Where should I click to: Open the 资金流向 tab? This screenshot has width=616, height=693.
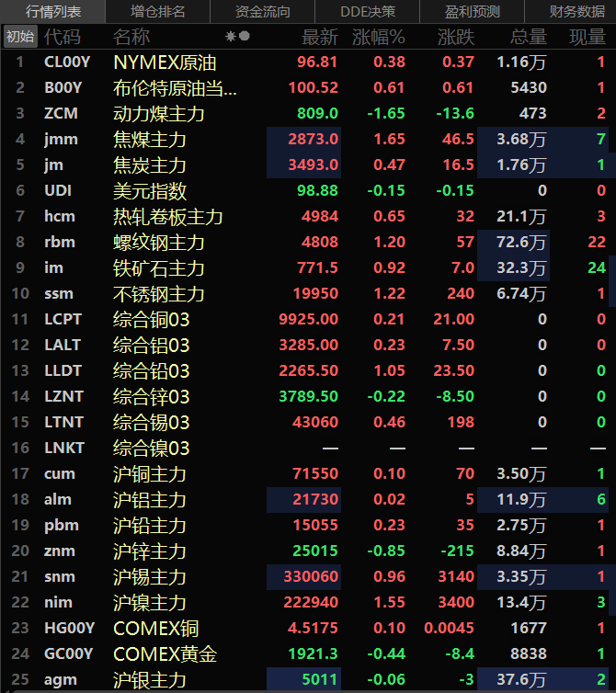[262, 12]
